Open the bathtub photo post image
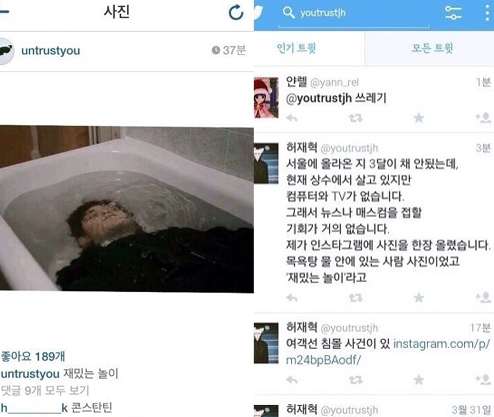Image resolution: width=494 pixels, height=417 pixels. click(127, 209)
